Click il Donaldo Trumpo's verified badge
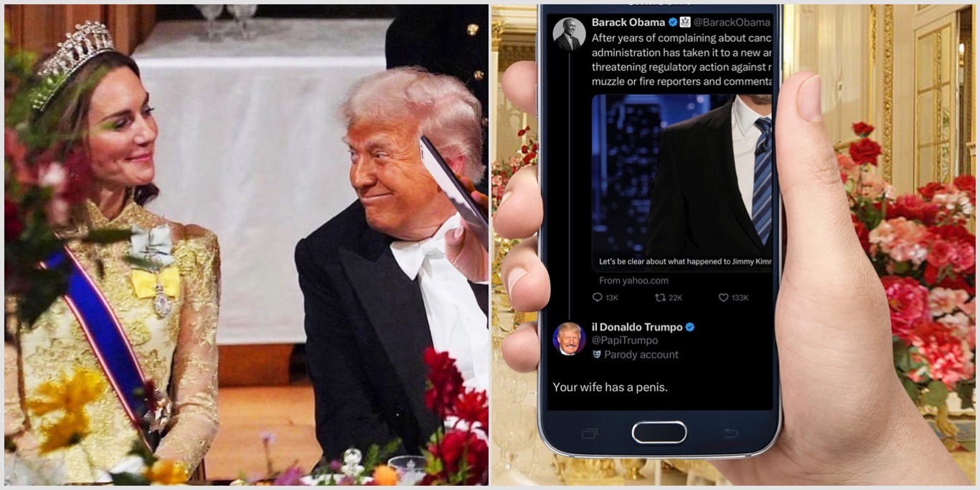980x490 pixels. coord(690,327)
